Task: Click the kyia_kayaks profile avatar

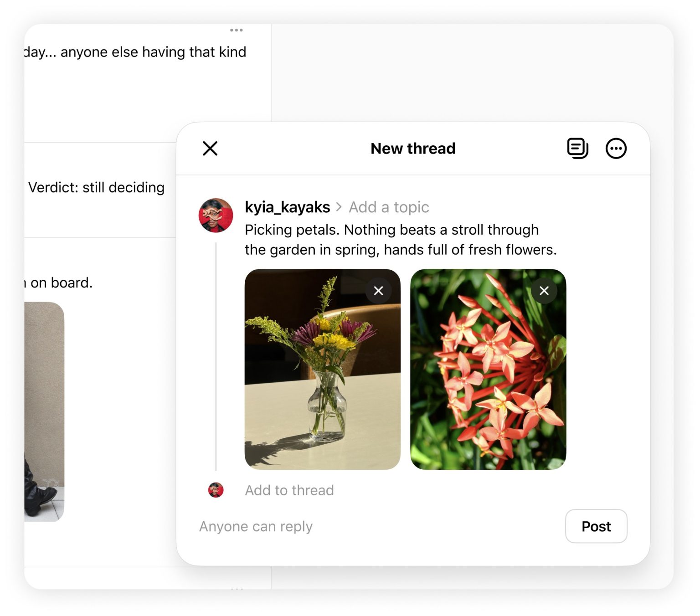Action: click(216, 215)
